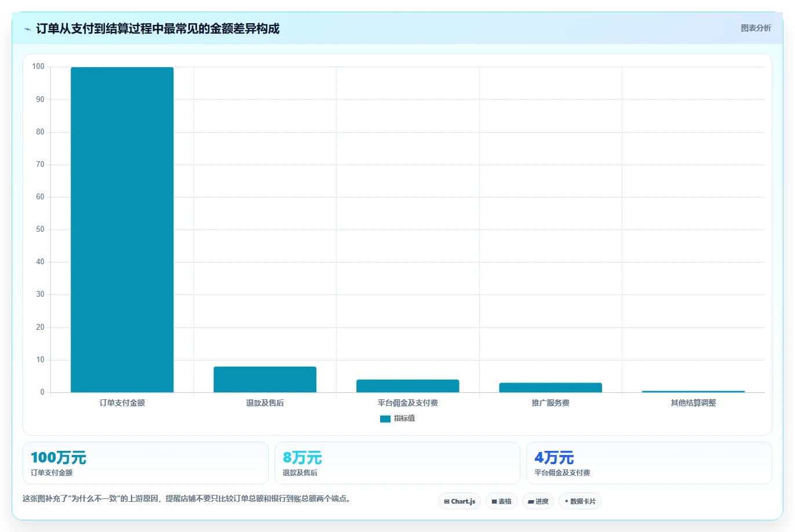This screenshot has height=532, width=795.
Task: Click the 表格 tag chip
Action: (x=501, y=501)
